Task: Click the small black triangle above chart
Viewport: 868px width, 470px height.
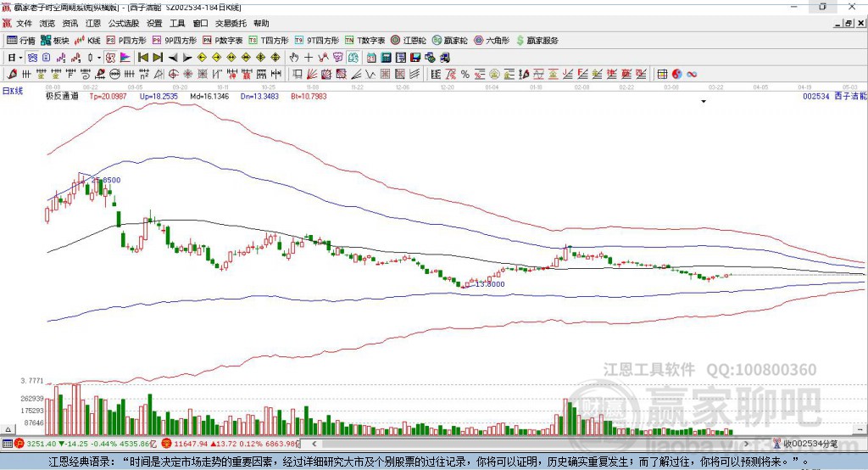Action: click(x=704, y=102)
